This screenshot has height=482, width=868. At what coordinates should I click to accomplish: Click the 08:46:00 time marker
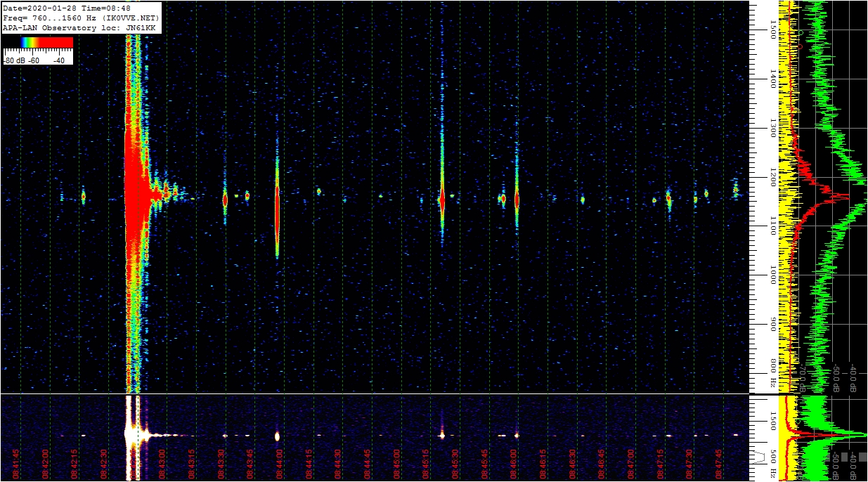click(x=513, y=464)
